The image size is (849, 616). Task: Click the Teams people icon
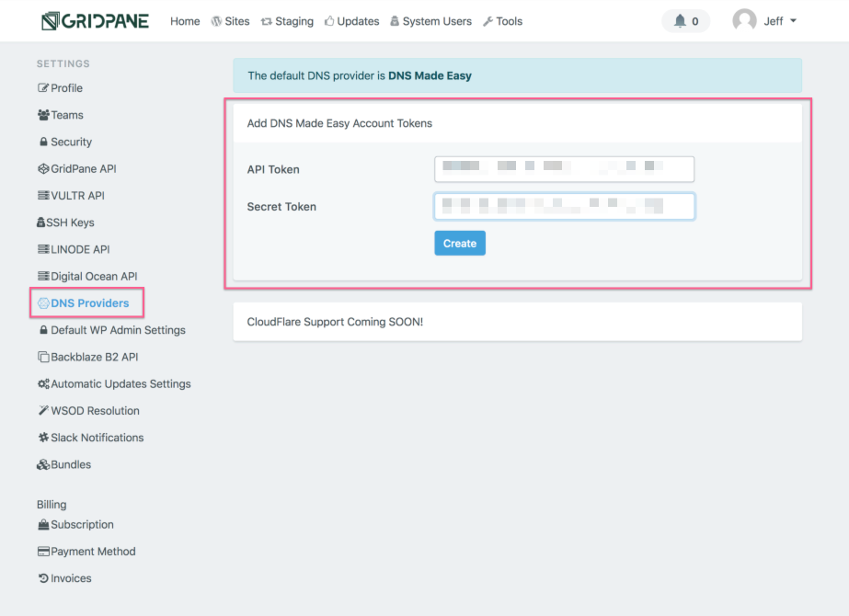(x=43, y=115)
